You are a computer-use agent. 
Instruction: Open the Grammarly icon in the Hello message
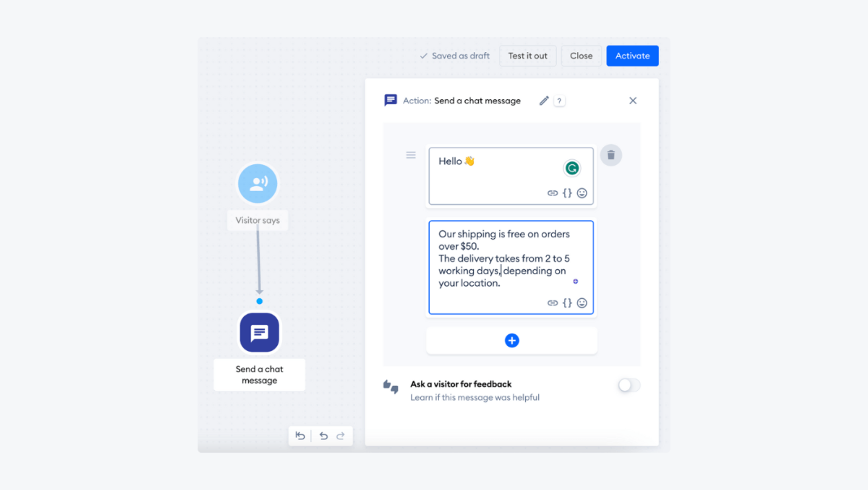pyautogui.click(x=572, y=167)
